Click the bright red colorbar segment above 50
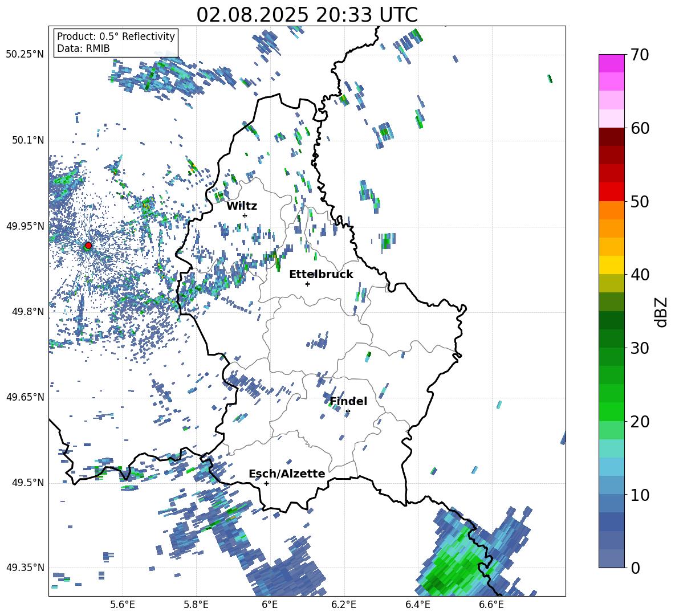The height and width of the screenshot is (616, 675). coord(612,191)
